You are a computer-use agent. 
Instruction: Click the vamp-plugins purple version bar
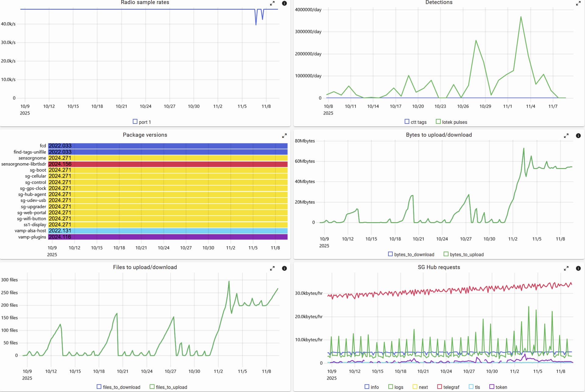[168, 237]
